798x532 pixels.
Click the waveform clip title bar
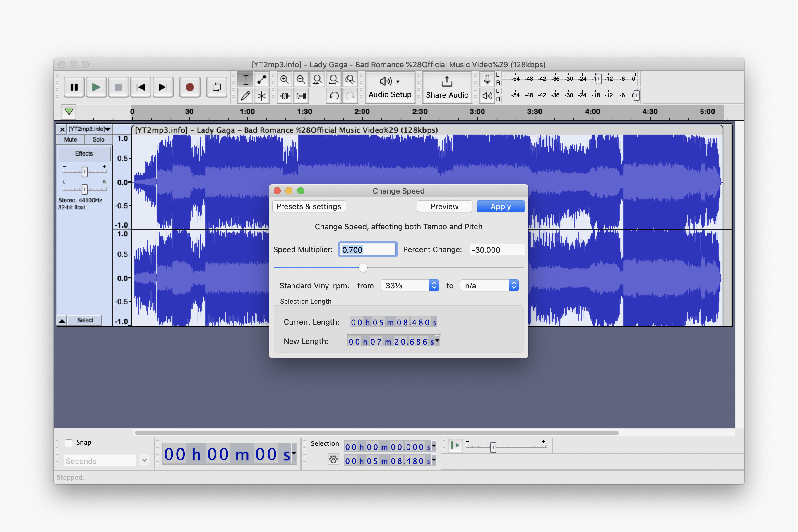[427, 130]
